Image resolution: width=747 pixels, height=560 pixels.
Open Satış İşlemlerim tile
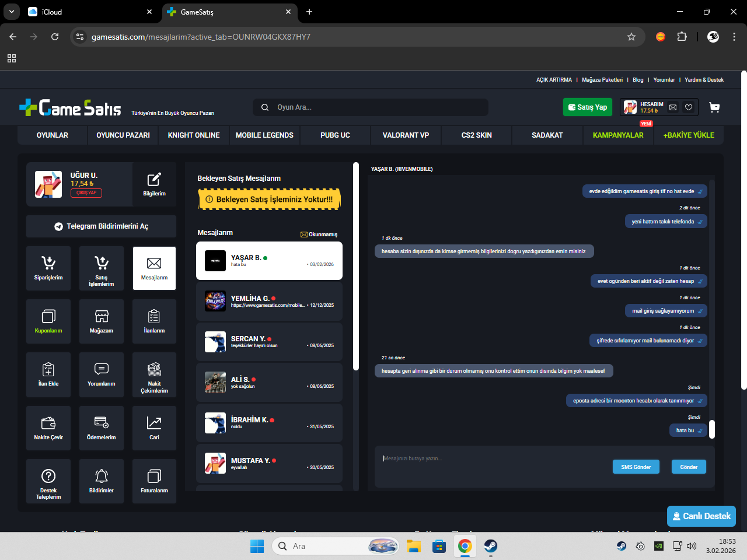click(102, 268)
